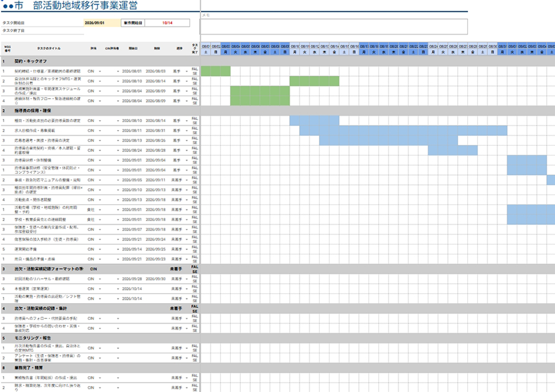
Task: Click the green Gantt bar for the 2026/08/10 kickoff task
Action: 314,81
